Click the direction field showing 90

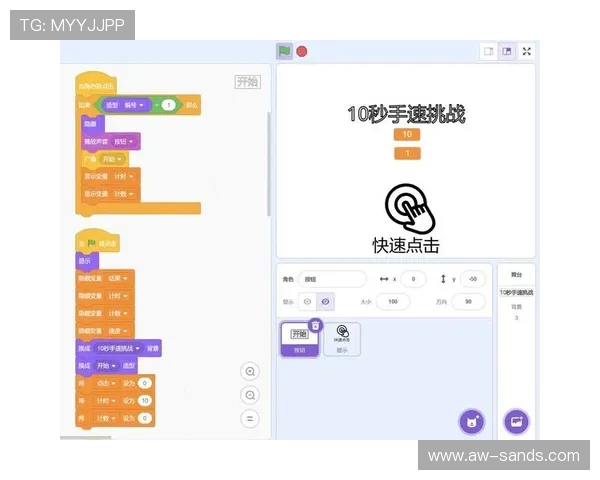[468, 302]
